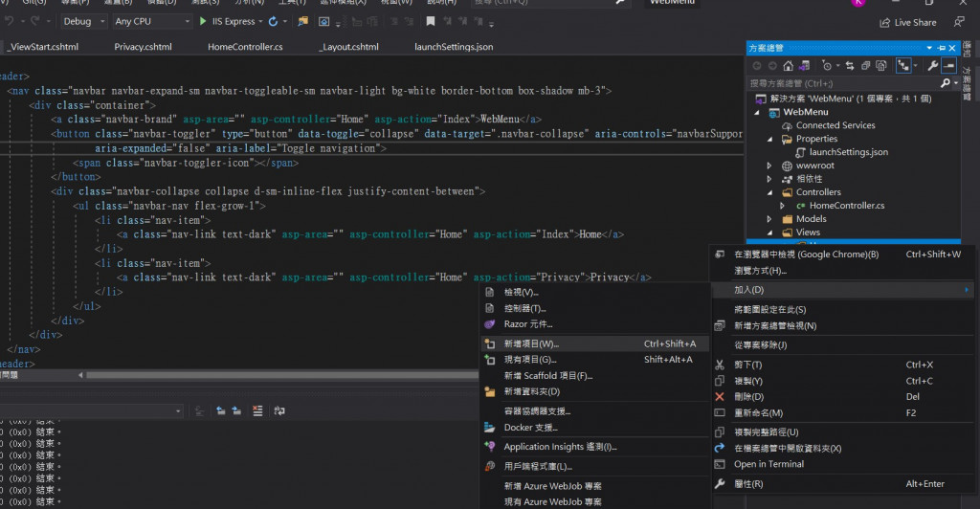Image resolution: width=980 pixels, height=509 pixels.
Task: Start debugging with the green play arrow
Action: coord(203,21)
